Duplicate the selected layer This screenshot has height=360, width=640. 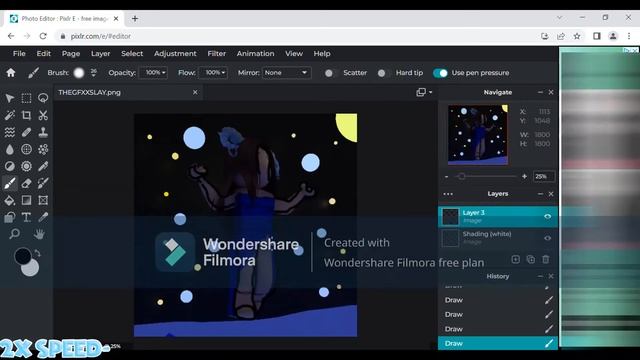tap(531, 259)
